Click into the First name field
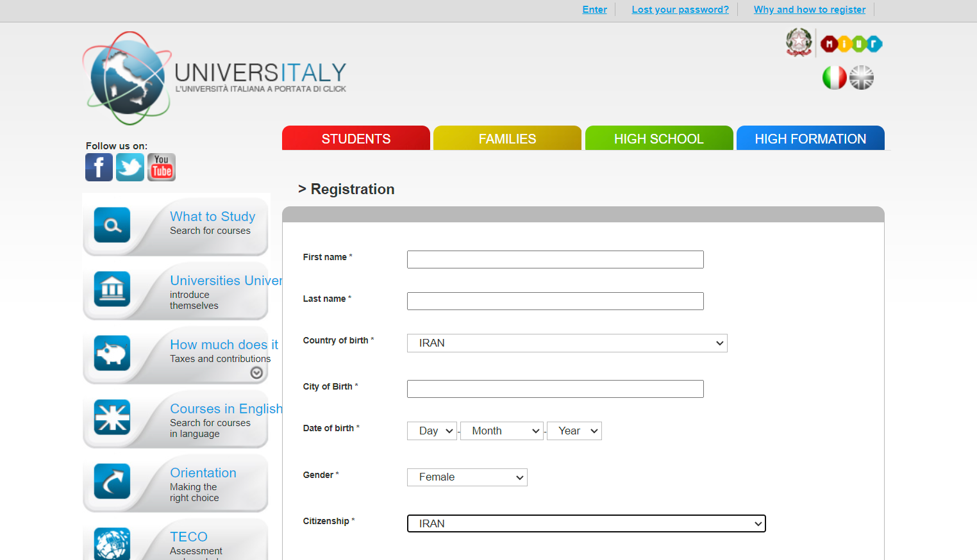The width and height of the screenshot is (977, 560). click(555, 259)
